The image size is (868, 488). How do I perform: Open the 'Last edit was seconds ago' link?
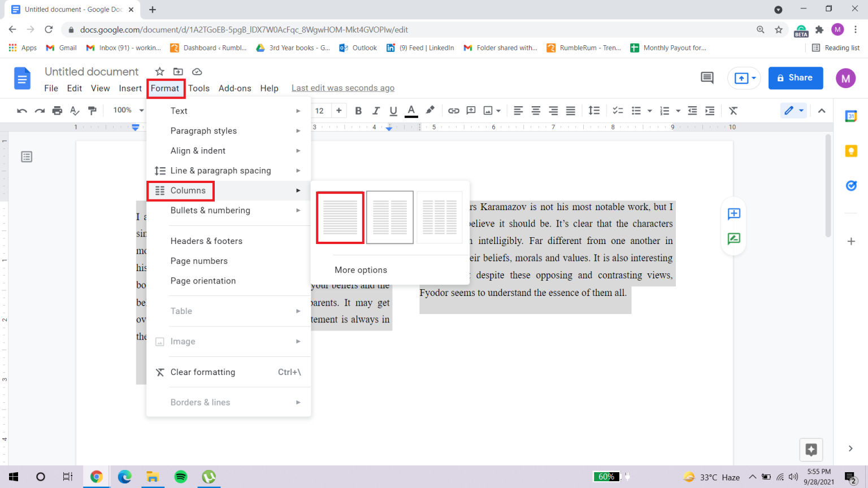pos(343,88)
